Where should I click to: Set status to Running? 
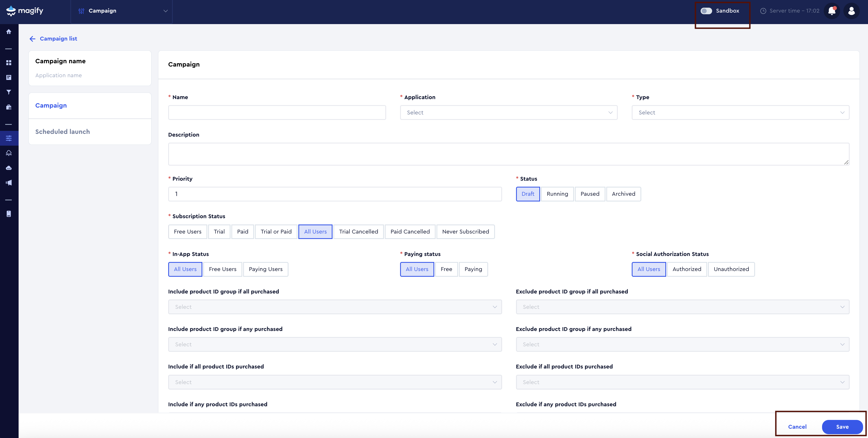click(x=557, y=194)
